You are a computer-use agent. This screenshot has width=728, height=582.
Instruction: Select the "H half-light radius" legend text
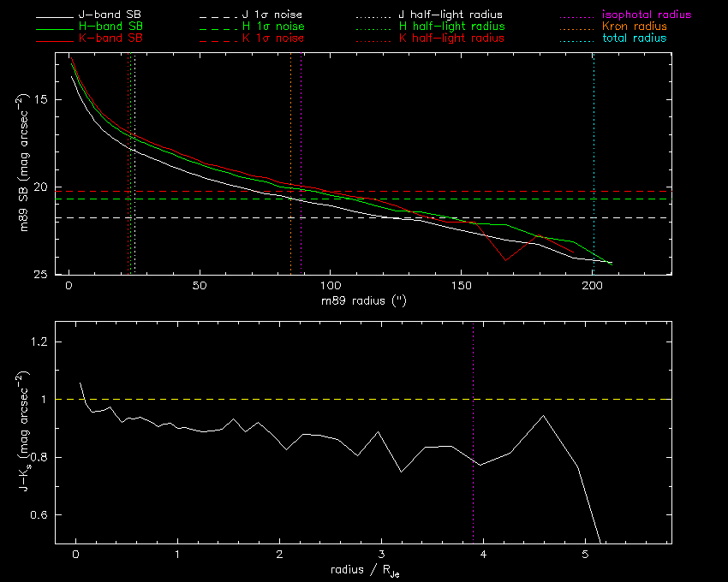coord(451,27)
